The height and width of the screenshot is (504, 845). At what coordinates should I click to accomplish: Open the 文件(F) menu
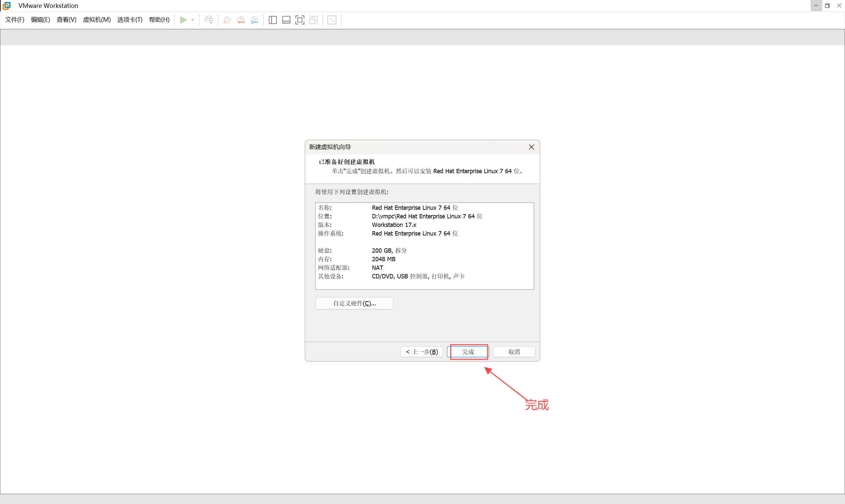click(15, 20)
